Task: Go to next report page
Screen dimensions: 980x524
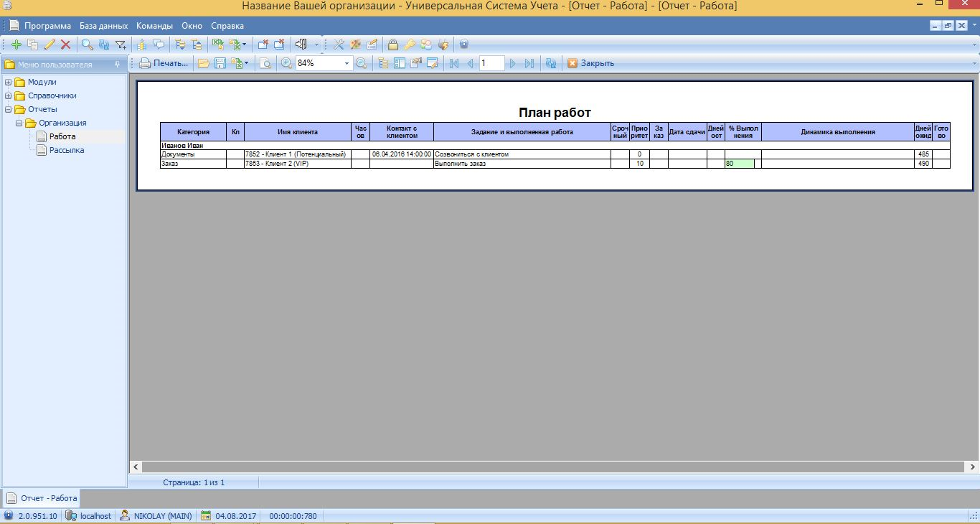Action: (512, 63)
